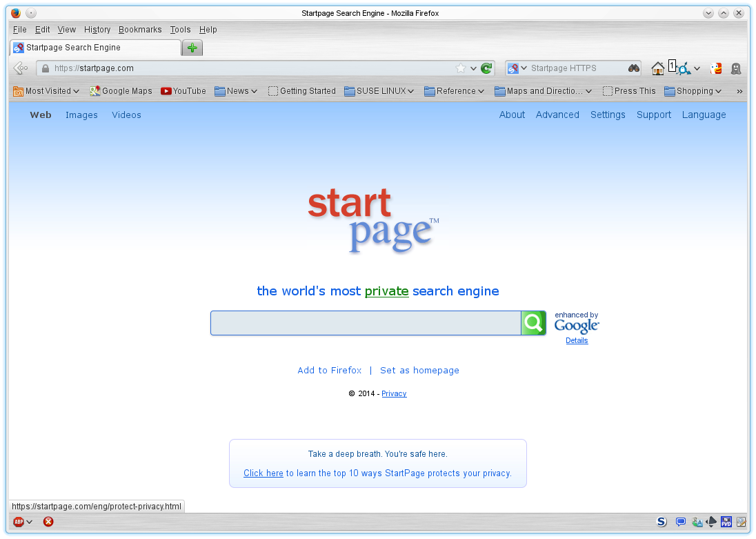
Task: Click the 'Click here' privacy link
Action: (263, 473)
